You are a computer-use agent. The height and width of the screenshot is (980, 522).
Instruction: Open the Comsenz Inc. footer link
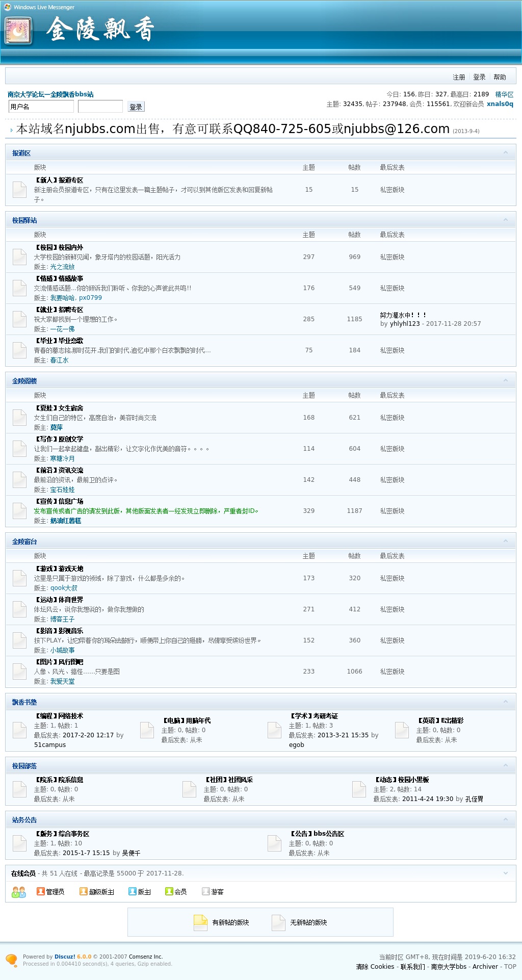click(x=145, y=957)
